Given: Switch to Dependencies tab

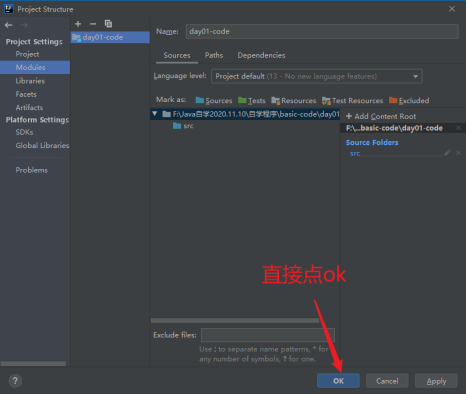Looking at the screenshot, I should click(x=261, y=55).
